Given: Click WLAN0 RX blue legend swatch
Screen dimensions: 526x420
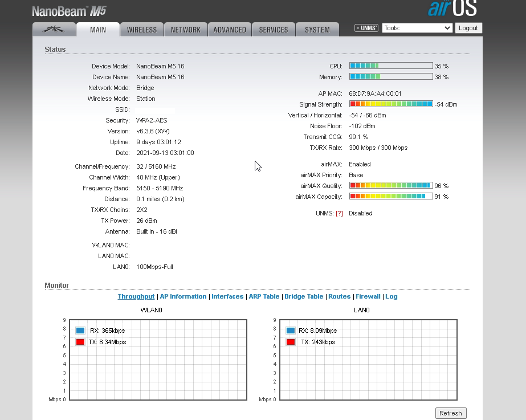Looking at the screenshot, I should click(x=80, y=331).
